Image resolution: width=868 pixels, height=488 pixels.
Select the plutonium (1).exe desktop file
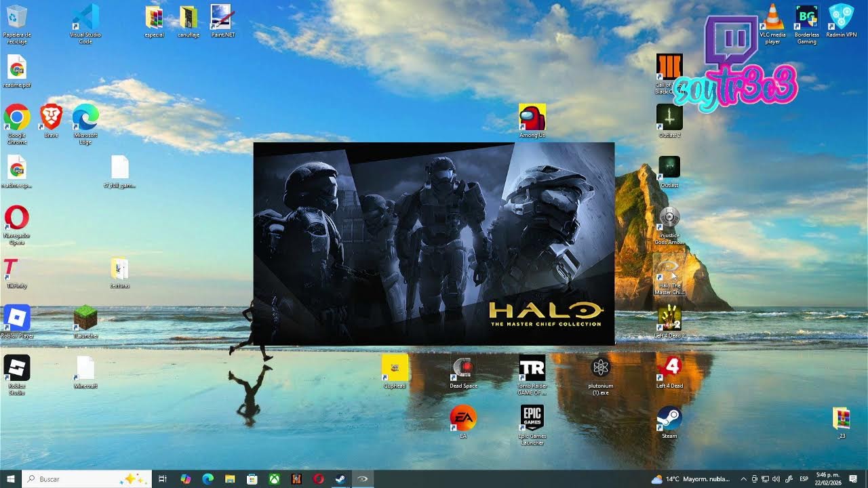[601, 375]
